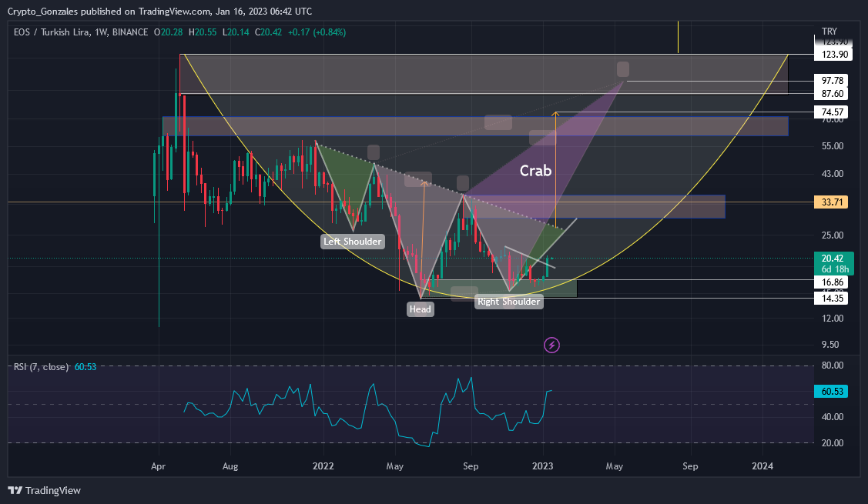The height and width of the screenshot is (504, 868).
Task: Click the 33.71 orange price label
Action: [x=832, y=202]
